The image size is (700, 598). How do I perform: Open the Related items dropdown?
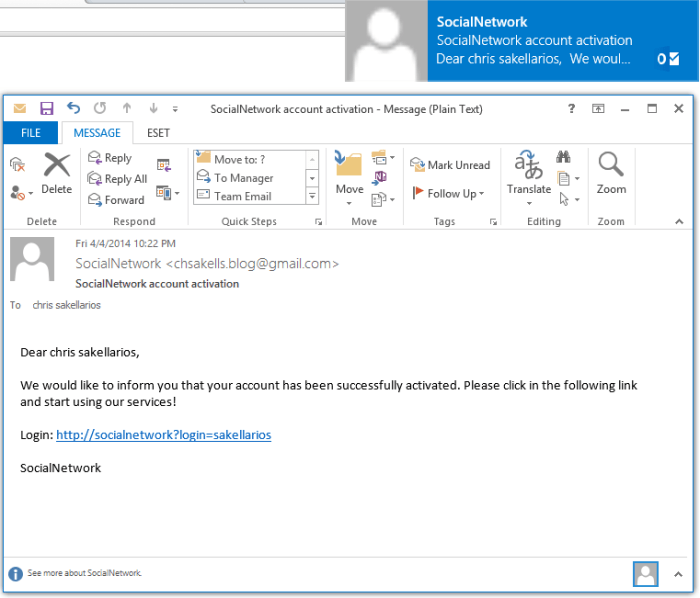pos(568,179)
